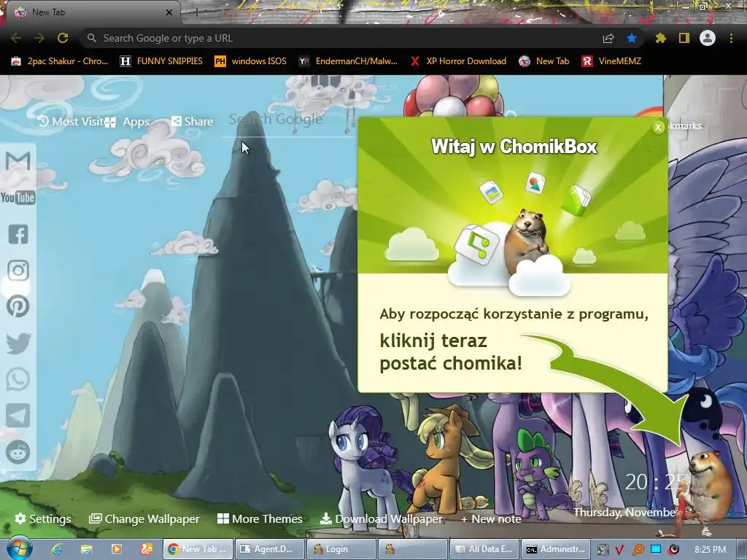Close the New Tab browser tab

(169, 12)
